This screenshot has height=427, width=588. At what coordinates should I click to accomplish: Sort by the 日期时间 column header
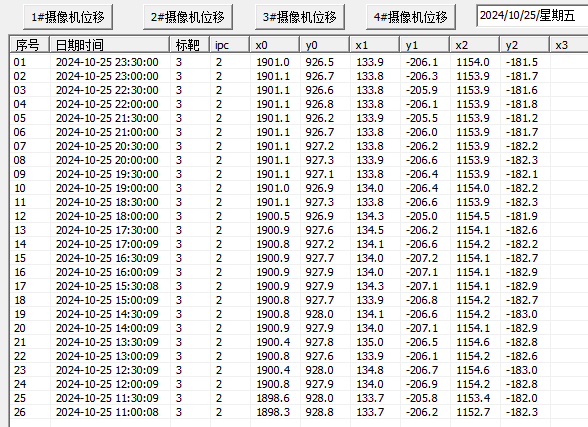(109, 45)
